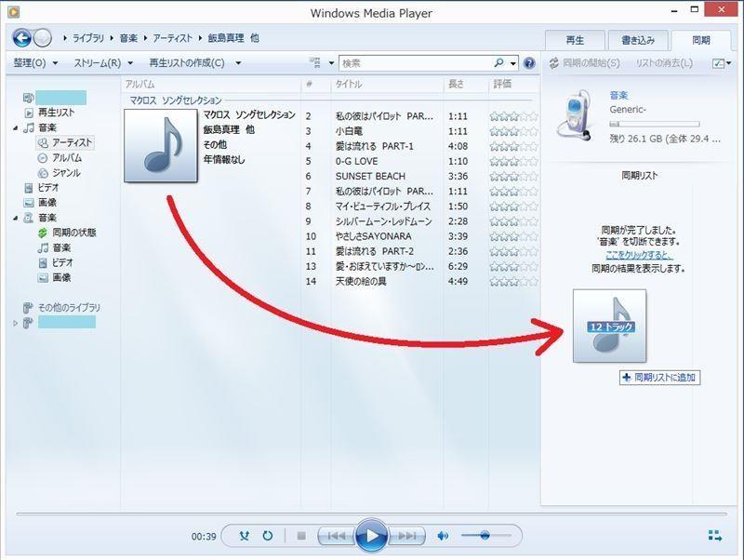Open the view options dropdown arrow
Screen dimensions: 744x560
point(331,63)
